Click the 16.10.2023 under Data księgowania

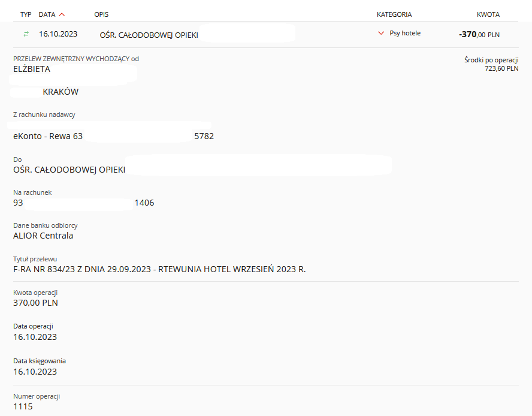[35, 372]
